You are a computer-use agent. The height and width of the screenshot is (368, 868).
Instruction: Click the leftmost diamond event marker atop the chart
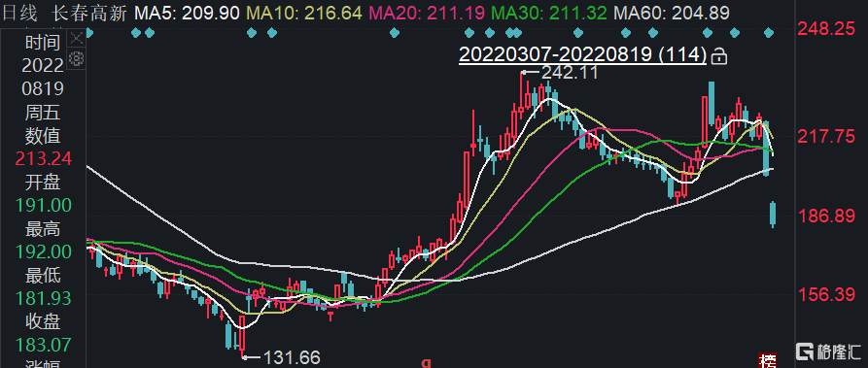coord(89,33)
